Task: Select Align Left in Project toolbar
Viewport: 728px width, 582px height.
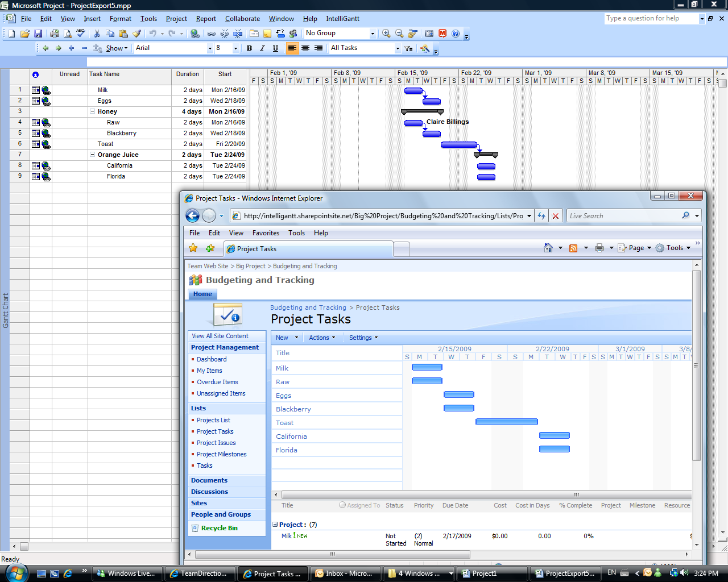Action: (x=292, y=48)
